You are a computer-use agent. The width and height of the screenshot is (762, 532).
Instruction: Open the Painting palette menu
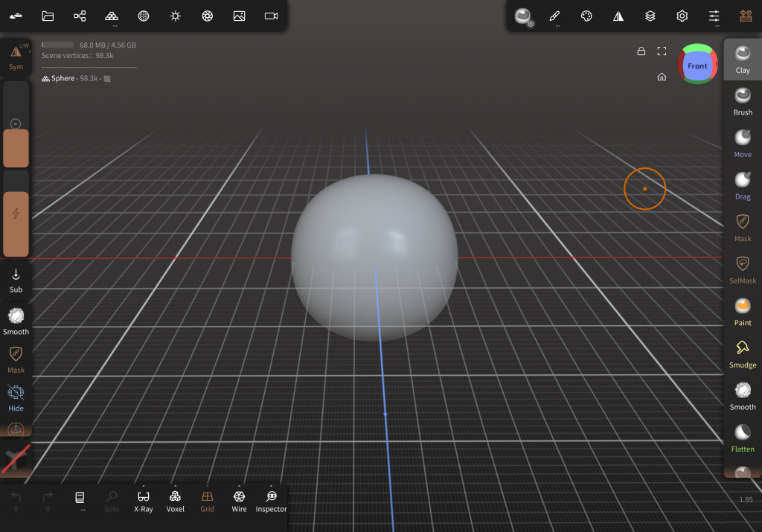[586, 16]
